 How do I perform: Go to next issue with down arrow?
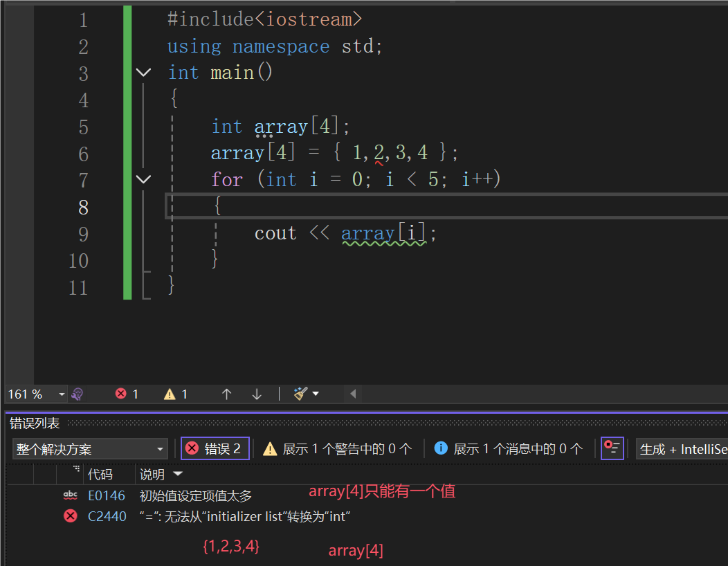(x=257, y=394)
